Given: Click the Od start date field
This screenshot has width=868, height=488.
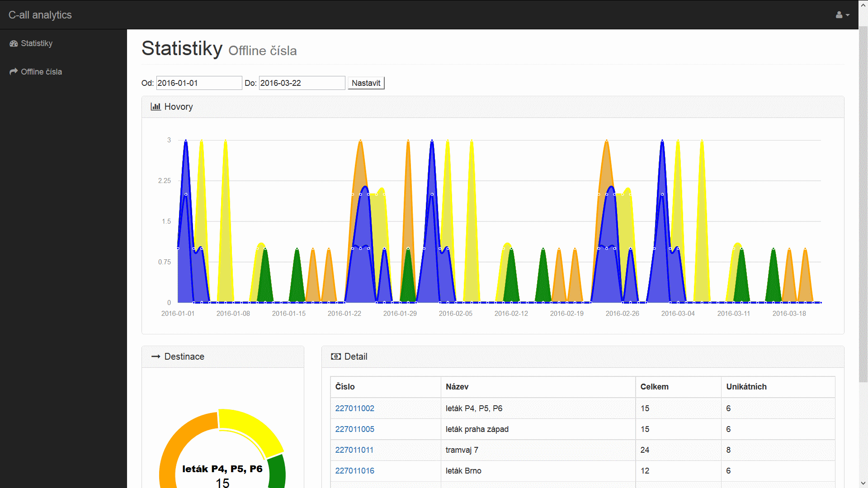Looking at the screenshot, I should tap(199, 83).
